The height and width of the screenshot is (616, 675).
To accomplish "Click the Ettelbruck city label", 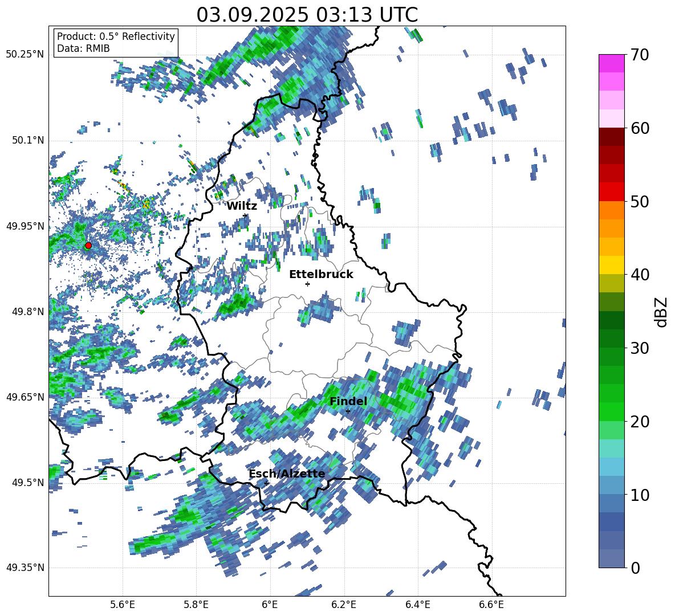I will (321, 275).
